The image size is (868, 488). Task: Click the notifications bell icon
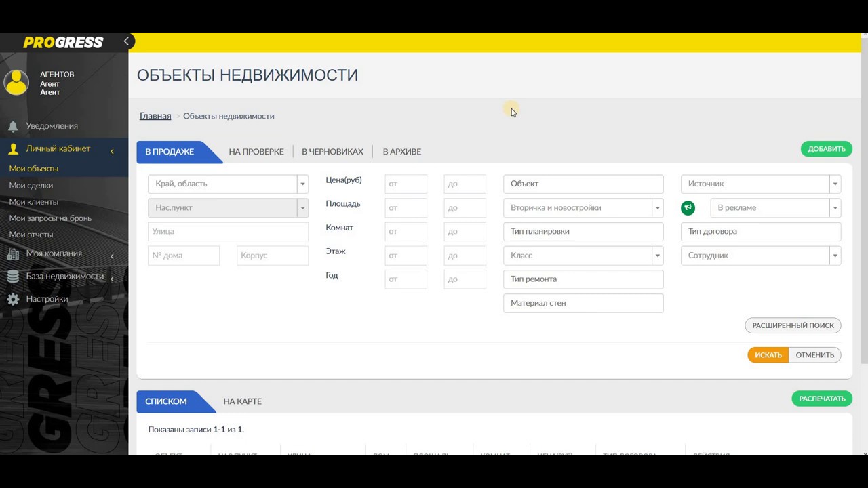[13, 126]
